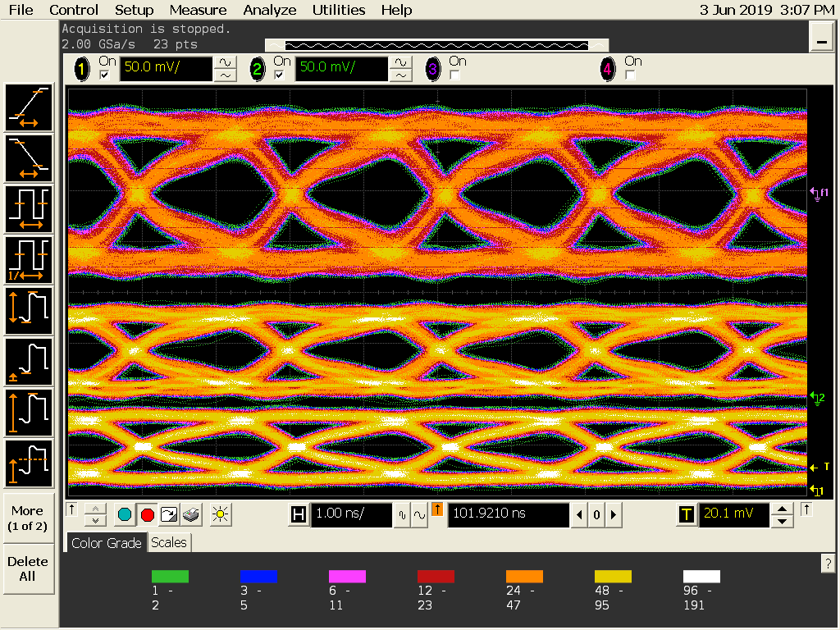
Task: Open the Utilities menu
Action: click(x=339, y=10)
